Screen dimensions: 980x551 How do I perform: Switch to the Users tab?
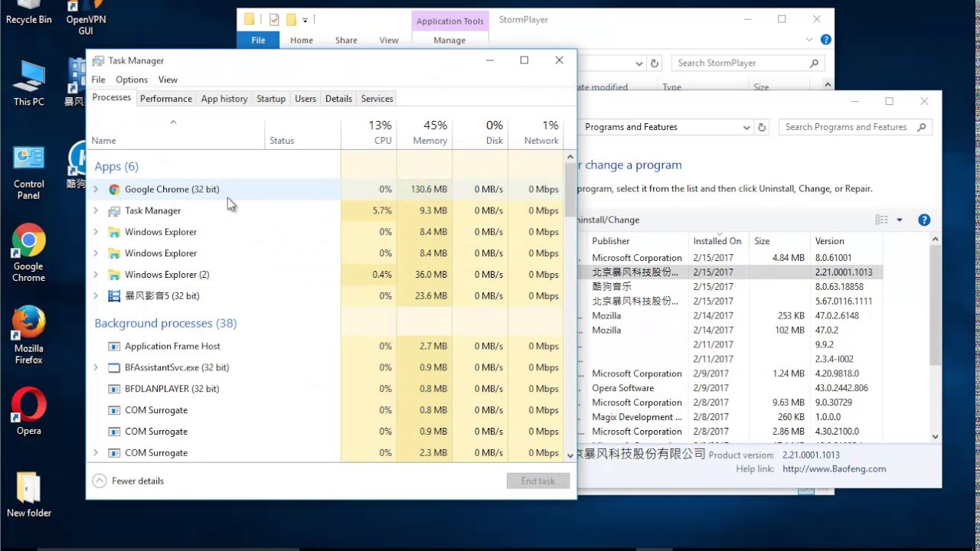click(305, 99)
